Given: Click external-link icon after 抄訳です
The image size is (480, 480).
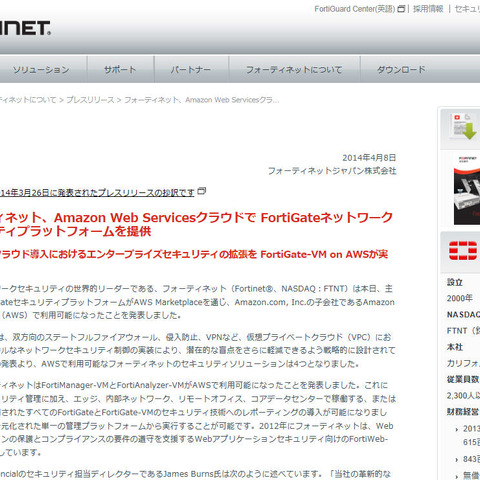Looking at the screenshot, I should (x=202, y=191).
